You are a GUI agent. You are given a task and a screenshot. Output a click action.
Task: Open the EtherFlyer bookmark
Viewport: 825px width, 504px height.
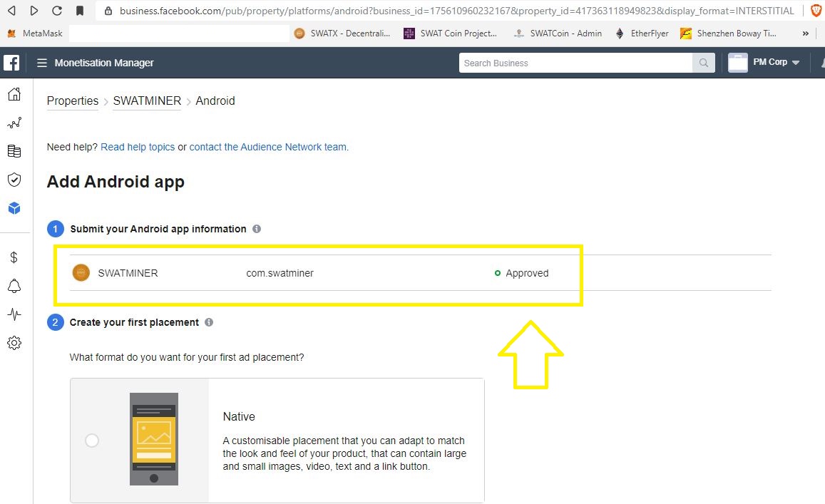(642, 33)
